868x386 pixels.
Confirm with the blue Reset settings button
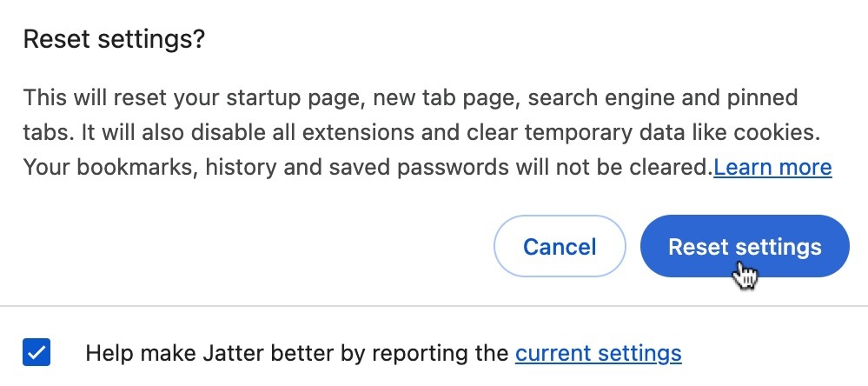pos(744,246)
